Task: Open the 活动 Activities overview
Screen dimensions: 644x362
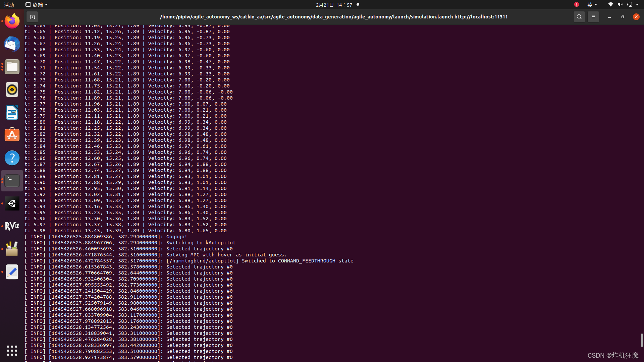Action: 9,5
